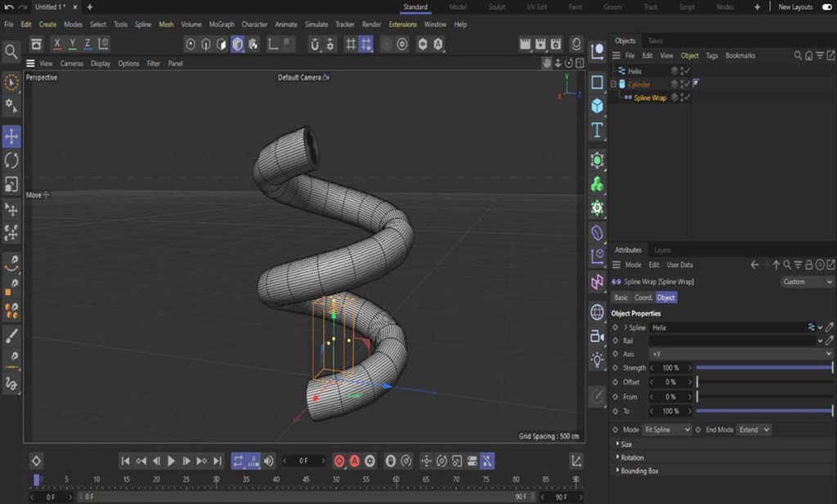Open the Axis dropdown

point(740,354)
